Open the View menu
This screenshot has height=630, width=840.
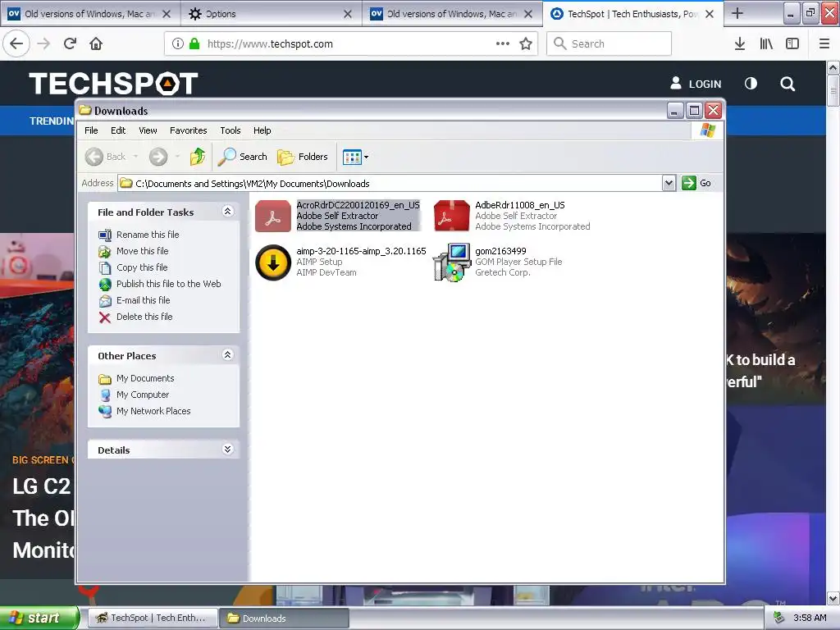[x=148, y=130]
